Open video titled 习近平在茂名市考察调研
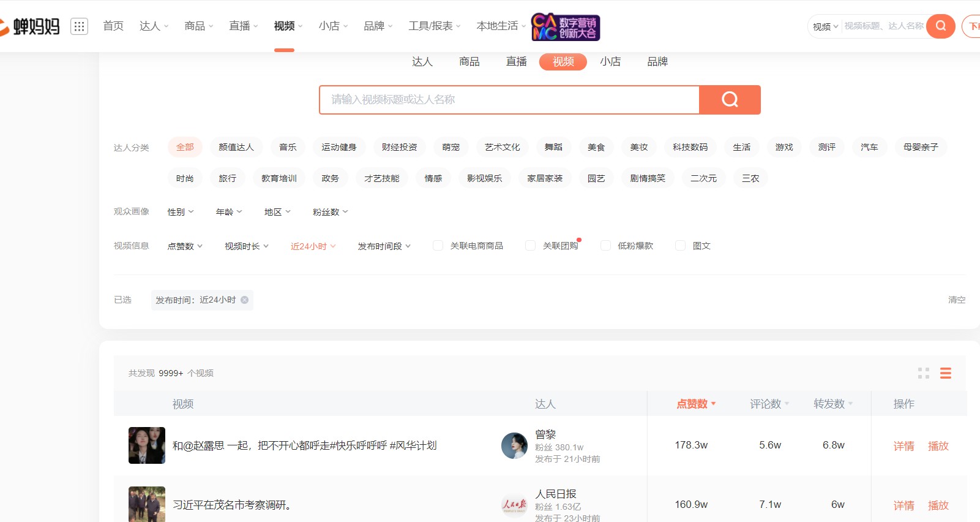The height and width of the screenshot is (522, 980). (233, 505)
